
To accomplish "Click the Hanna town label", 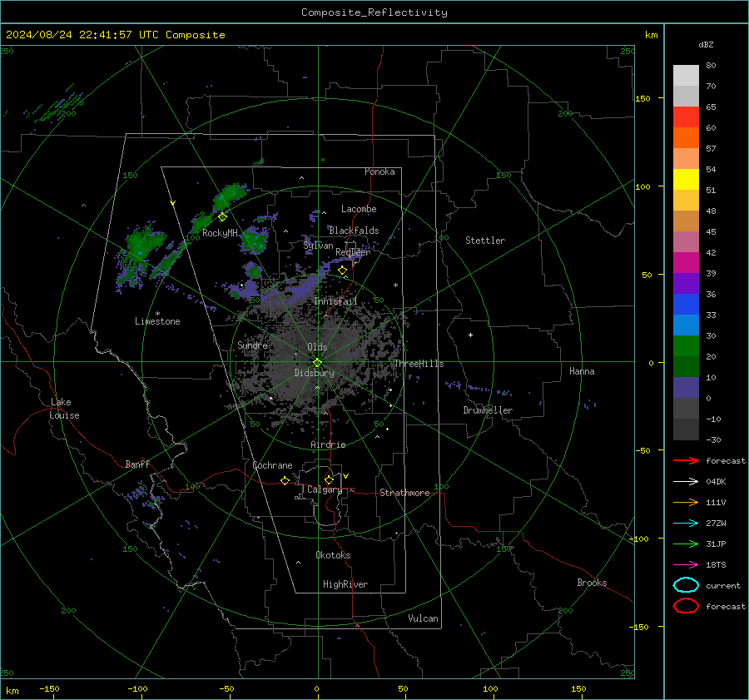I will pyautogui.click(x=582, y=371).
